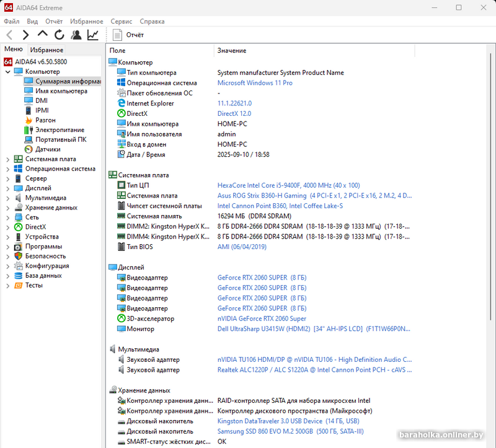
Task: Click the Безопасность shield icon
Action: (x=19, y=256)
